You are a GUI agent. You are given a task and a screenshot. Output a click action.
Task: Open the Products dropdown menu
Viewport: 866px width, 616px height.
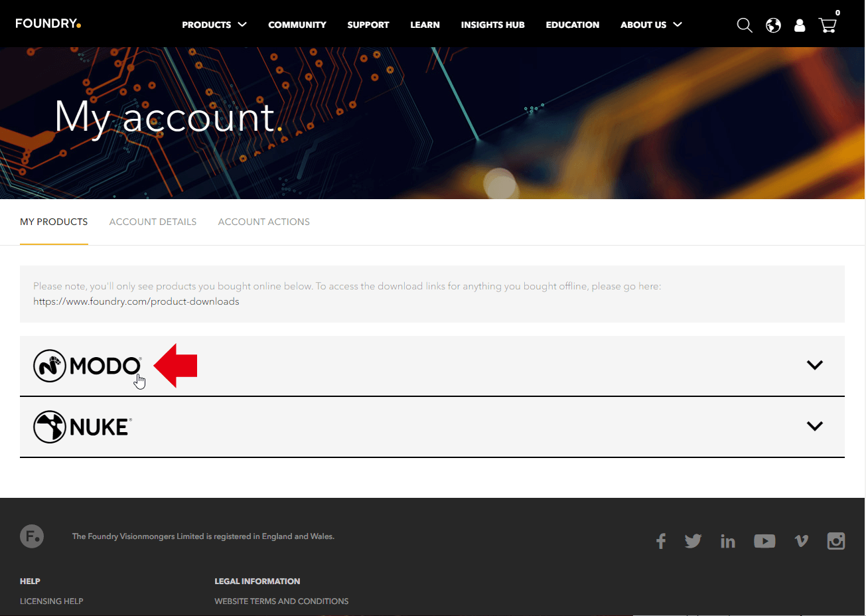pyautogui.click(x=214, y=25)
